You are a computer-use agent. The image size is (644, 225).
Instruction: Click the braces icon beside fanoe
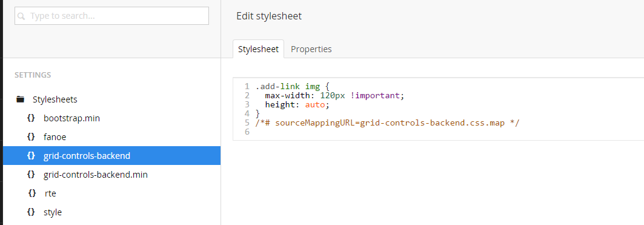31,137
